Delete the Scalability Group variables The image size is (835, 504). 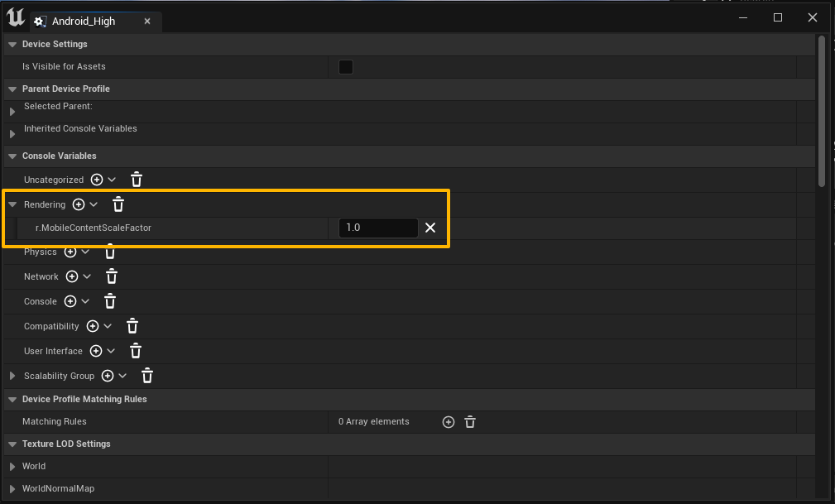pyautogui.click(x=147, y=376)
